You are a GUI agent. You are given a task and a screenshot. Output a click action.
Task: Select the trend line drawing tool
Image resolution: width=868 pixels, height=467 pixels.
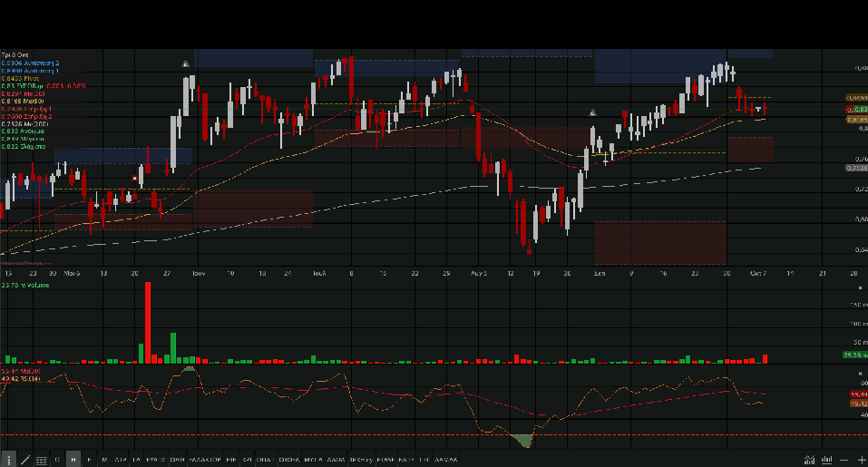[24, 460]
